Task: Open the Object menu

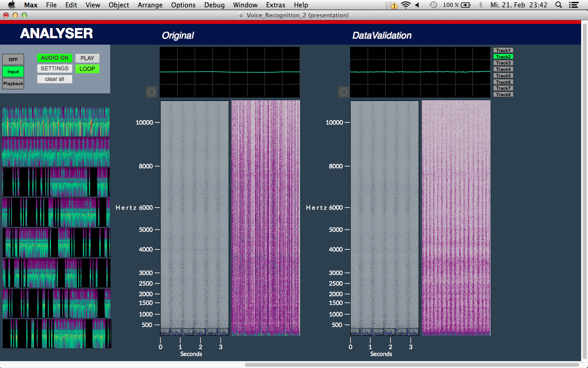Action: click(x=119, y=5)
